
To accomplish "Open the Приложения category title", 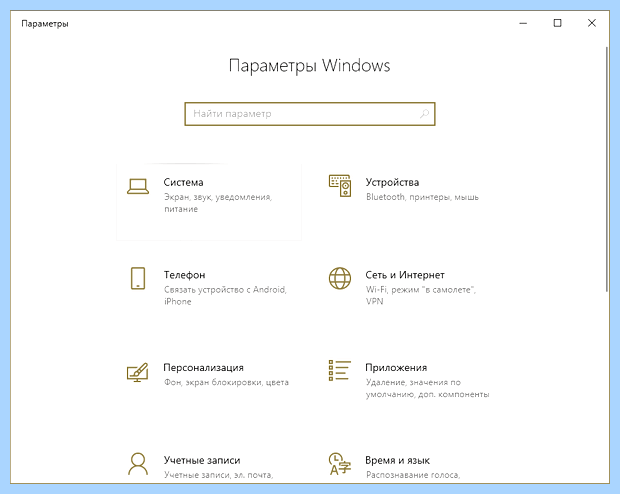I will point(396,368).
